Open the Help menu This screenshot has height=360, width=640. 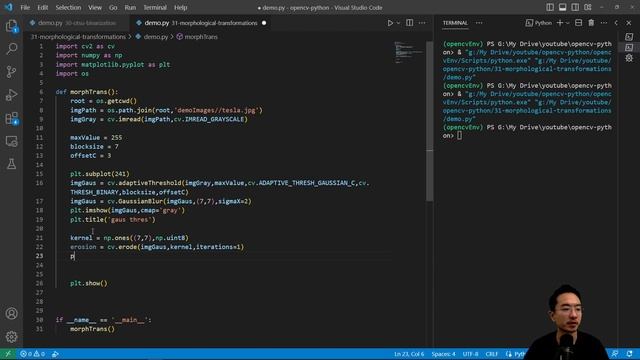[180, 7]
